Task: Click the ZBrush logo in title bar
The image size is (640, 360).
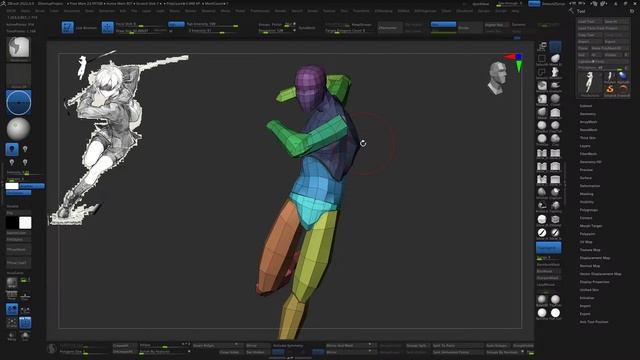Action: 3,3
